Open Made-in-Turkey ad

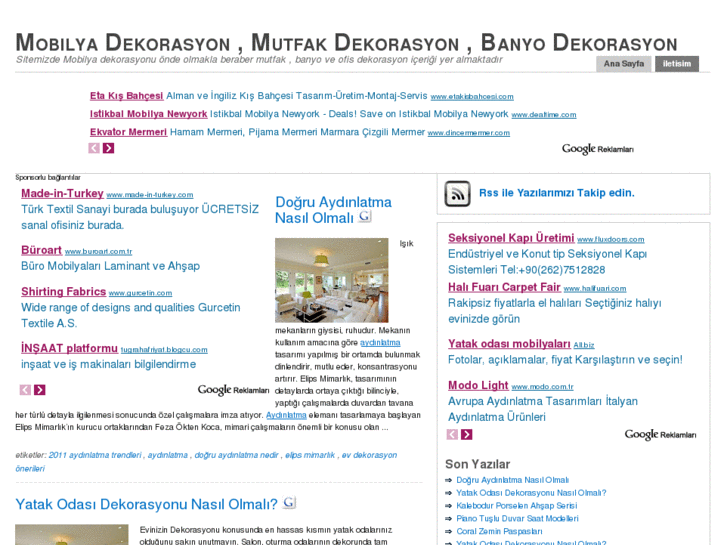click(x=62, y=193)
